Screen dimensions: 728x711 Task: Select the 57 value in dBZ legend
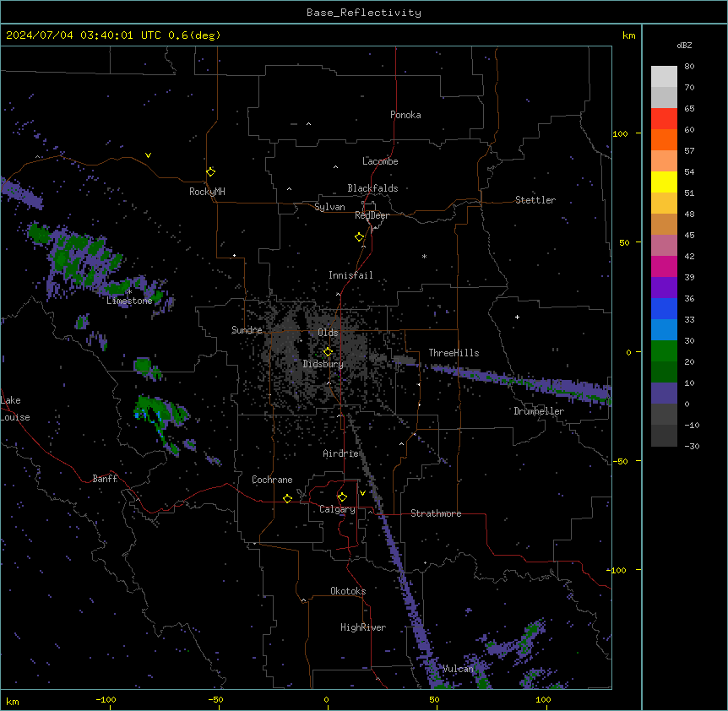[689, 151]
